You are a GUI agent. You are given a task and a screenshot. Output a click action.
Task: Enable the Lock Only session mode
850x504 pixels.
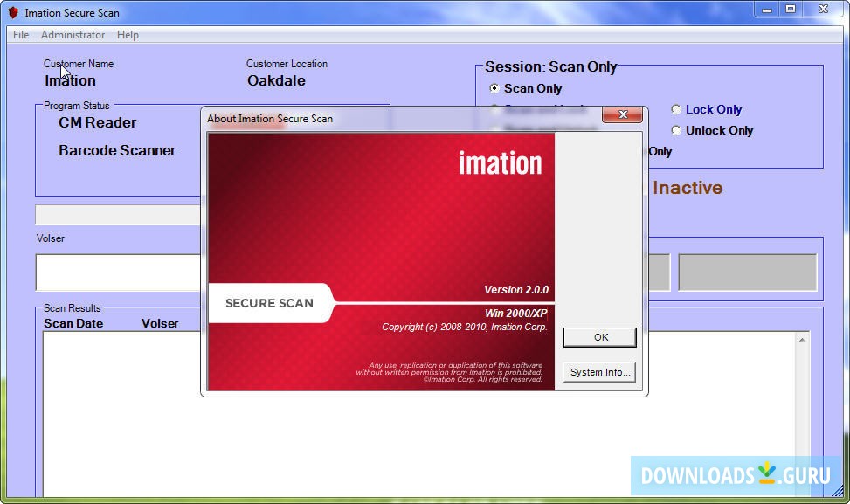point(677,109)
